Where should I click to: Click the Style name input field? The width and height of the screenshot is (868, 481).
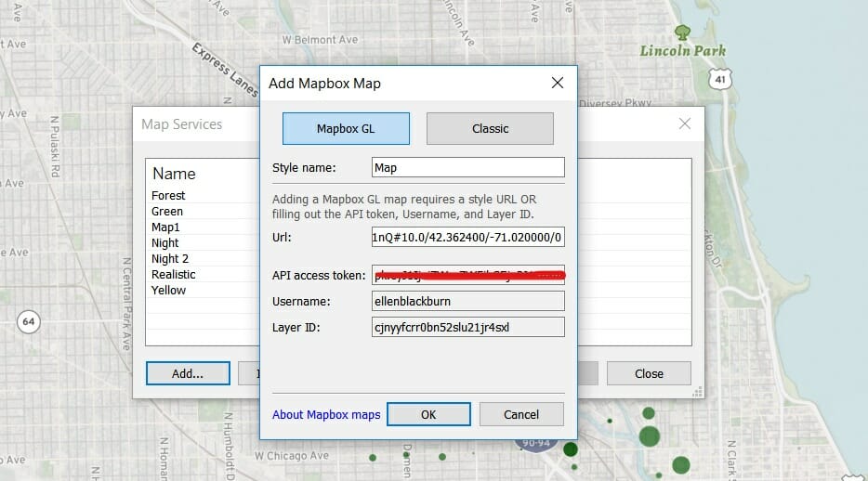tap(468, 167)
